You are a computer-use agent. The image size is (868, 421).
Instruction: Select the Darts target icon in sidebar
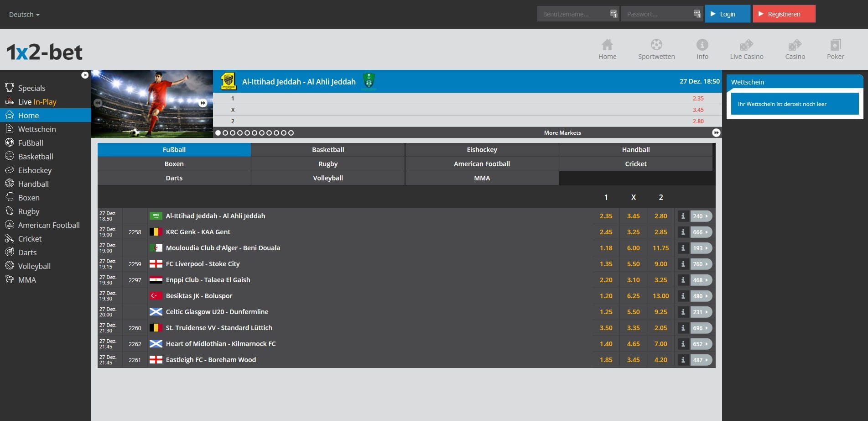pos(10,252)
